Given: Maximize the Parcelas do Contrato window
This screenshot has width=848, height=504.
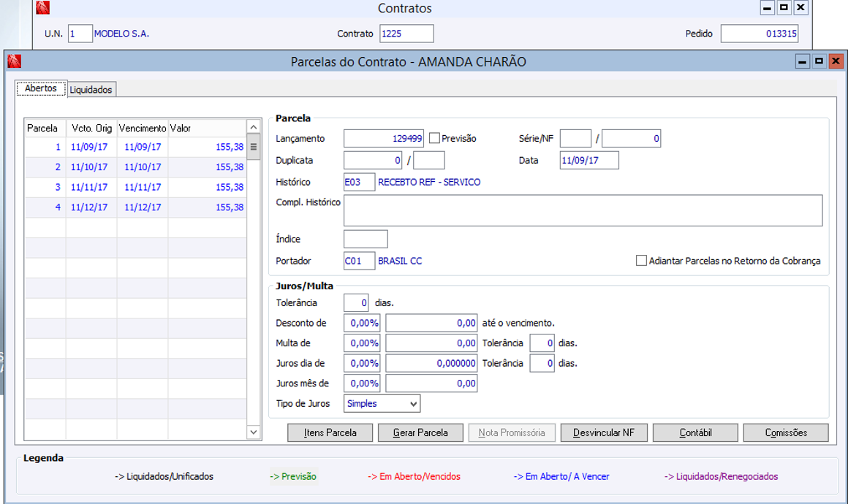Looking at the screenshot, I should 819,61.
